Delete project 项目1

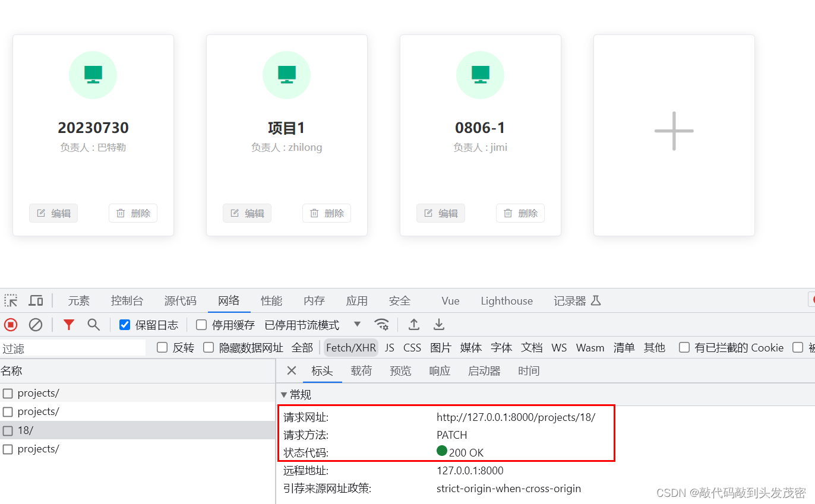pyautogui.click(x=327, y=213)
